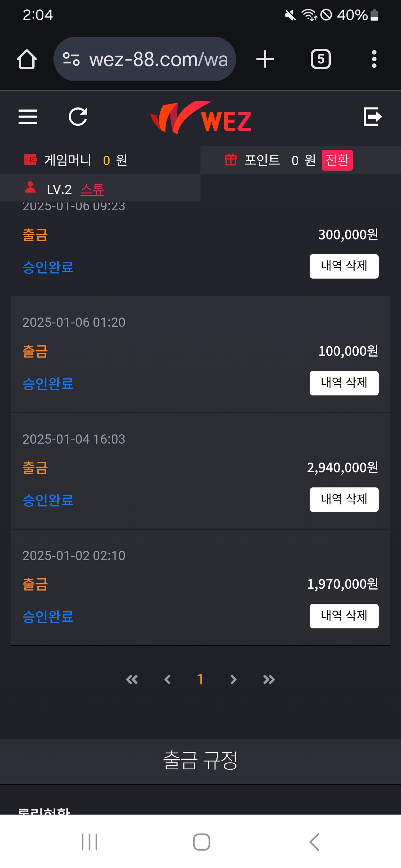Go to first page of history

(x=132, y=680)
